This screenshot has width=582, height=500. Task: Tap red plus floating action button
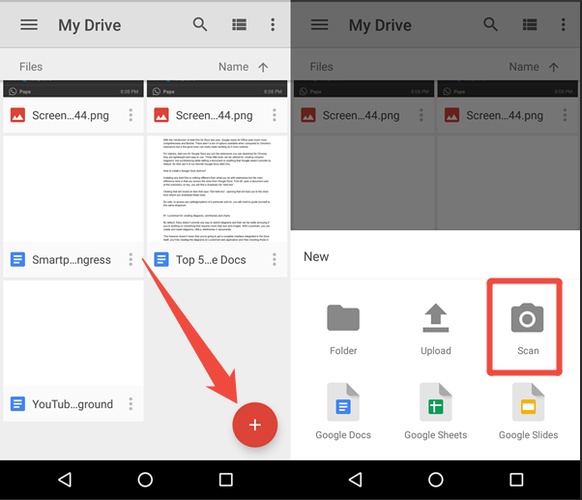pos(255,425)
